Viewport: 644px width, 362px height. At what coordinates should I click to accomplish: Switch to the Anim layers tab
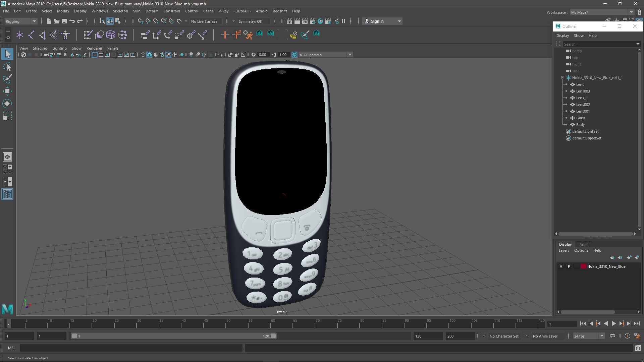pyautogui.click(x=584, y=244)
